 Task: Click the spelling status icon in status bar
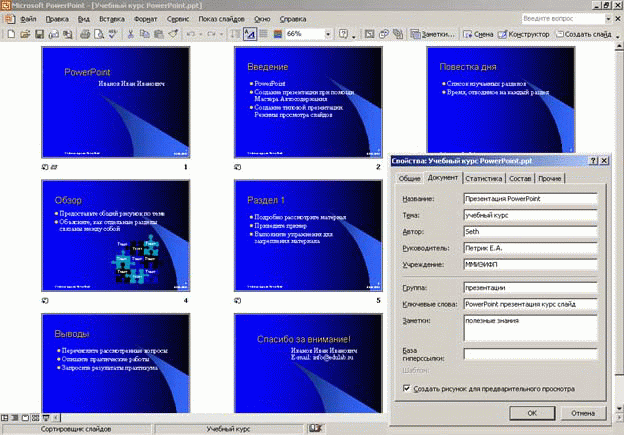tap(315, 429)
